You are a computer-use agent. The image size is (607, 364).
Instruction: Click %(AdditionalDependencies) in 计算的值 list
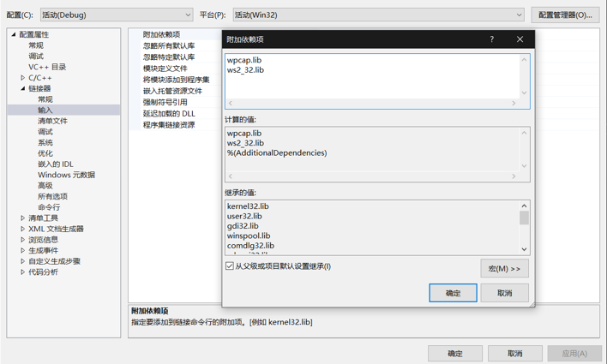(x=277, y=152)
